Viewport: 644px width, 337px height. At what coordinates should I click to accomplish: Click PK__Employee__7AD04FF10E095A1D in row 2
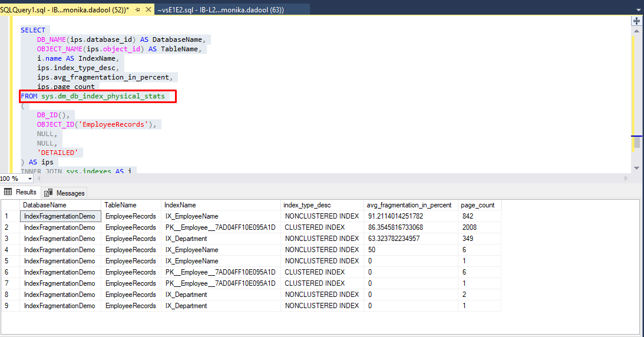pyautogui.click(x=220, y=227)
